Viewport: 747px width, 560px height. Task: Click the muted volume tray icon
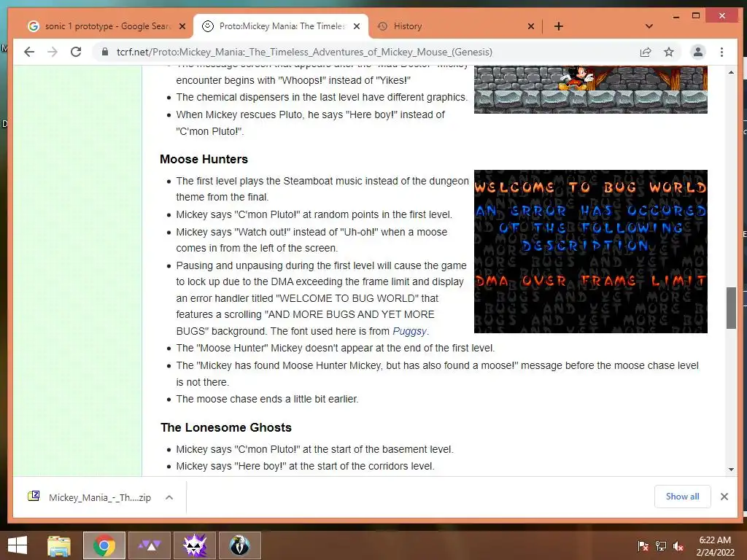coord(678,545)
